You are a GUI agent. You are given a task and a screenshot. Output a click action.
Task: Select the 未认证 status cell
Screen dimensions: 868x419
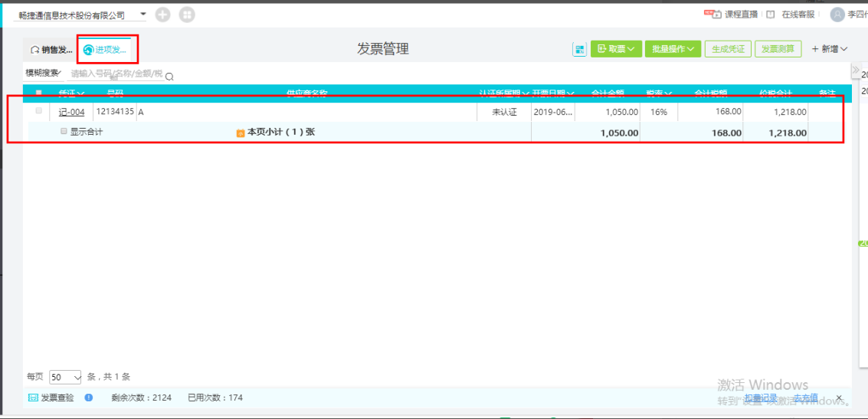pyautogui.click(x=504, y=112)
